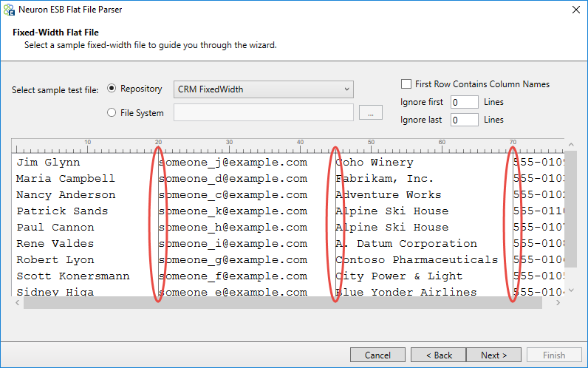Screen dimensions: 588x368
Task: Click the 'A. Datum Corporation' text
Action: click(406, 243)
